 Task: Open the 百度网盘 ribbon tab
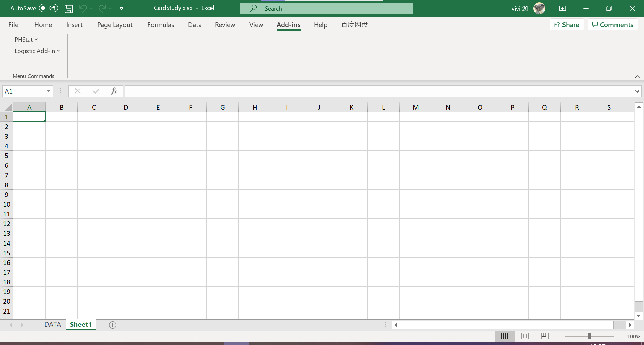[355, 25]
